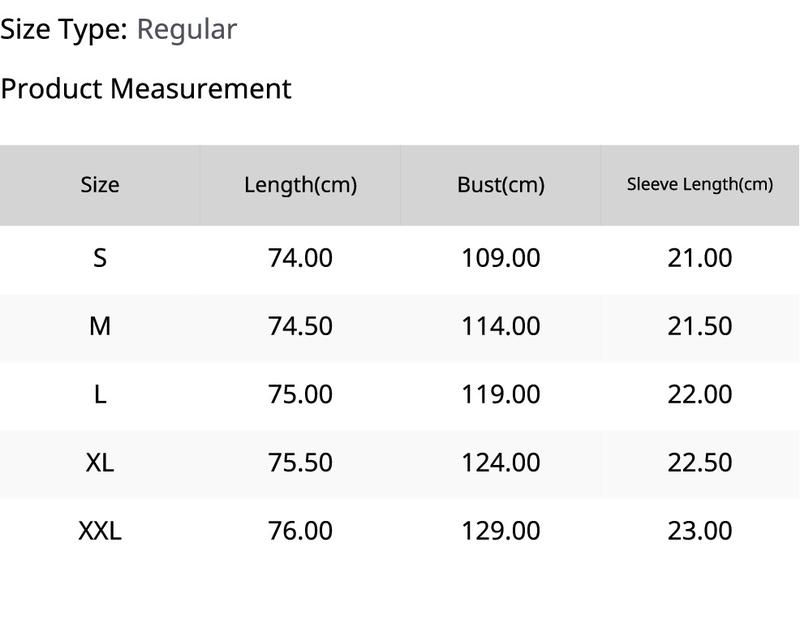
Task: Click the Product Measurement heading
Action: click(146, 88)
